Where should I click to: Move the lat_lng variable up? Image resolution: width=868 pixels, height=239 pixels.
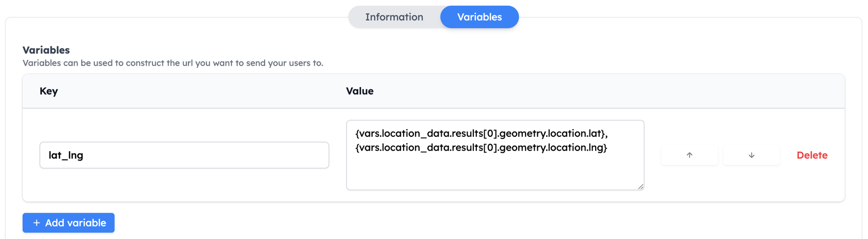click(689, 155)
